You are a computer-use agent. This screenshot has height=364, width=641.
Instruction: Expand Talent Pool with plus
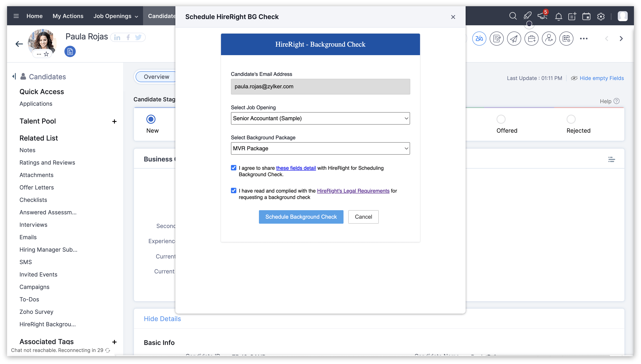click(x=114, y=121)
